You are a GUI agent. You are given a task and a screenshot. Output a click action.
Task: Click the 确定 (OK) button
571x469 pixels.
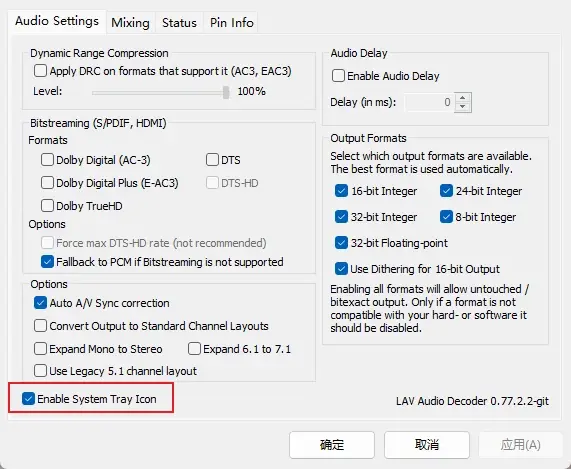pyautogui.click(x=332, y=445)
